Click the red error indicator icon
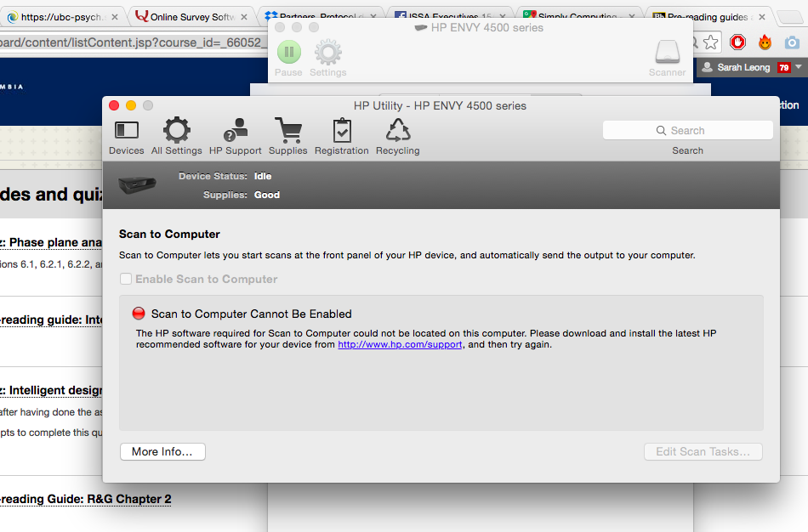808x532 pixels. (139, 313)
